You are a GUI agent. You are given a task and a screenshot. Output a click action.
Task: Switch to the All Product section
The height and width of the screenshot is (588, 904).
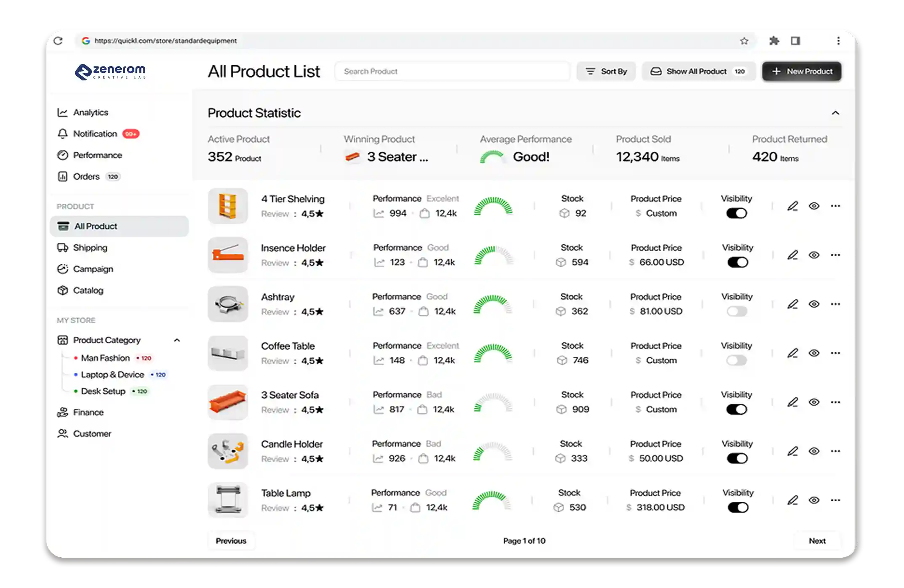95,226
